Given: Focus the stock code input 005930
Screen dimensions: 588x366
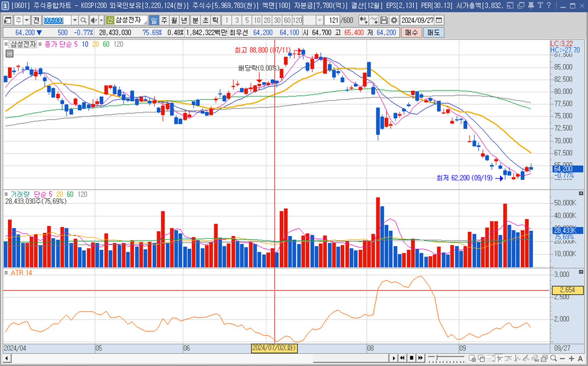Looking at the screenshot, I should [57, 20].
